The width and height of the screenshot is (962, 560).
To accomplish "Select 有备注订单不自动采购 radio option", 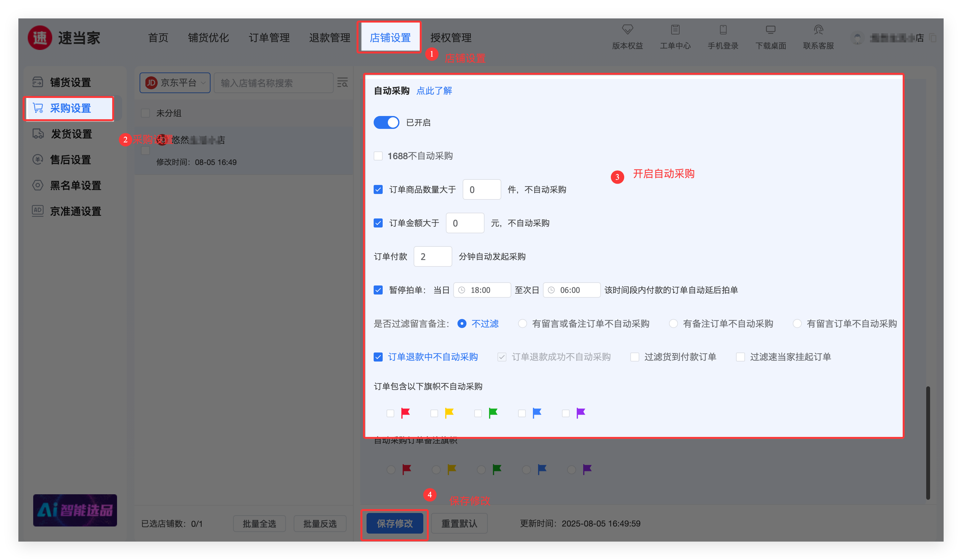I will [673, 323].
